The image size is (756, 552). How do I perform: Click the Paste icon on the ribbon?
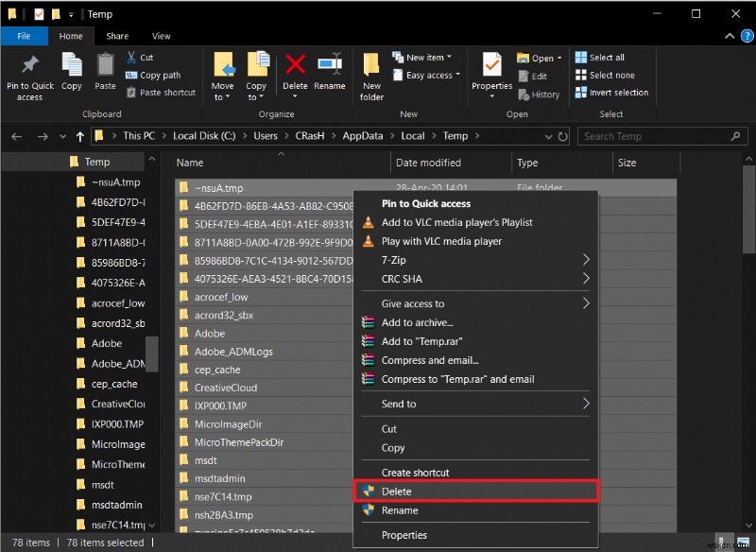coord(104,71)
